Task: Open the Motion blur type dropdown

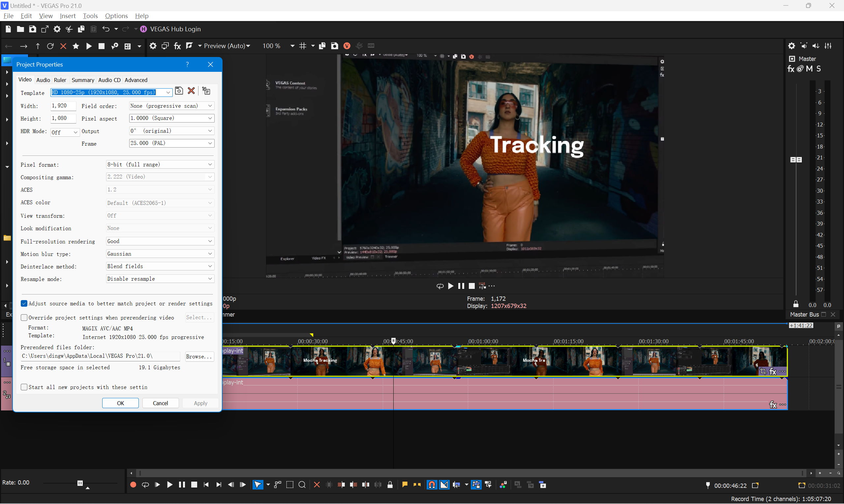Action: tap(160, 254)
